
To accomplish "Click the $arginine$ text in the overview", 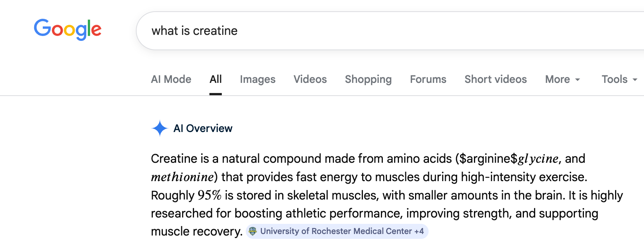I will click(488, 159).
